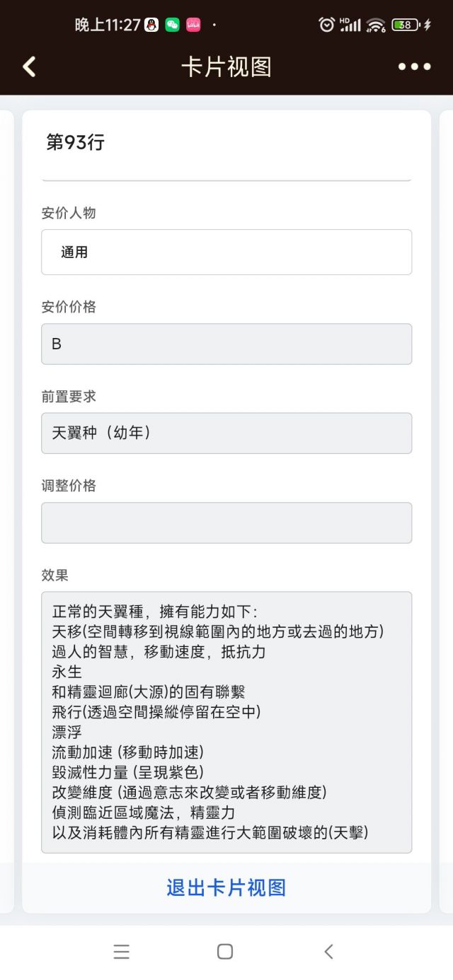Select the 安价人物 field showing 通用
Screen dimensions: 453x980
226,252
